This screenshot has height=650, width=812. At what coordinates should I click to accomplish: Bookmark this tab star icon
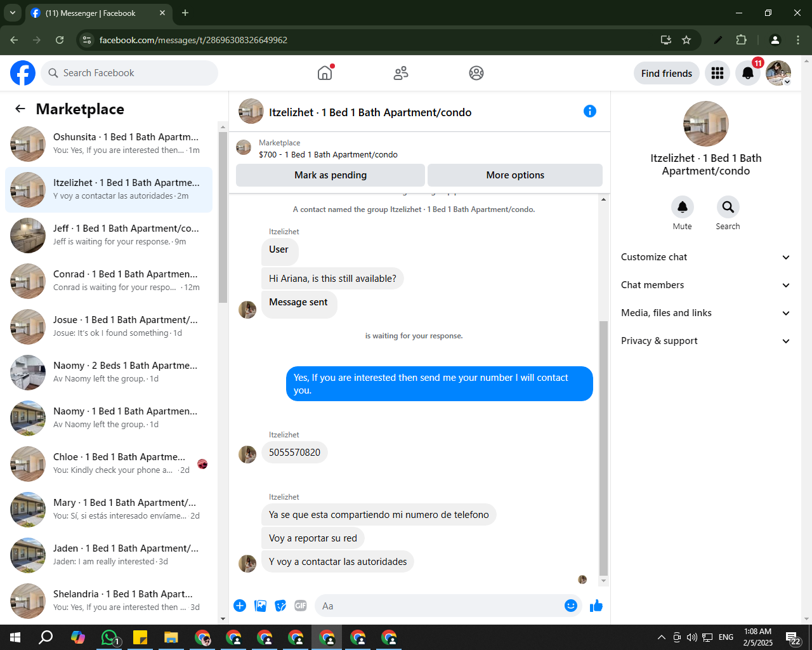click(x=686, y=40)
